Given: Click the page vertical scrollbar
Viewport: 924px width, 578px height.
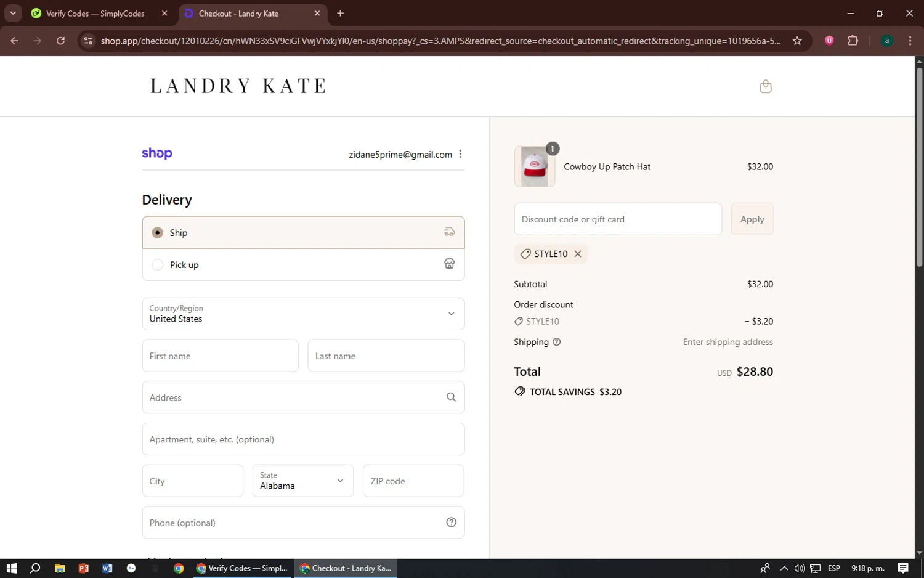Looking at the screenshot, I should point(919,166).
